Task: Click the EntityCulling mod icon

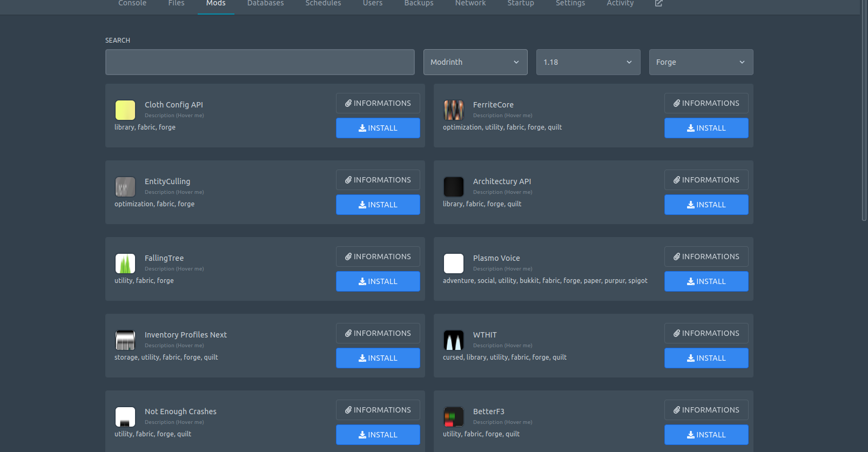Action: [x=125, y=187]
